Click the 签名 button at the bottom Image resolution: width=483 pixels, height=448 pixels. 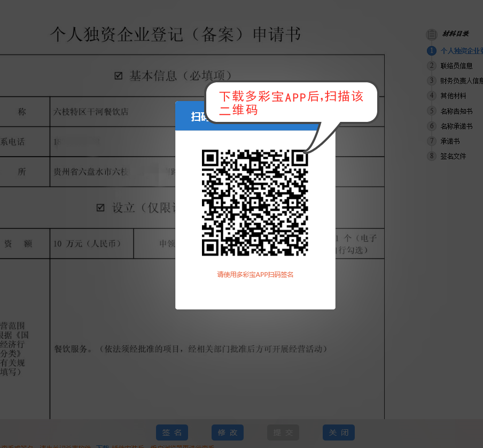(x=172, y=432)
